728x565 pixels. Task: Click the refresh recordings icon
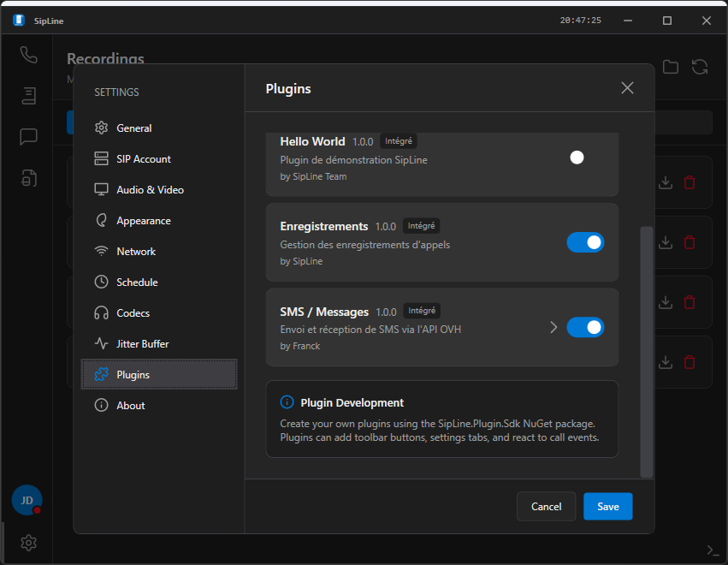click(x=700, y=67)
